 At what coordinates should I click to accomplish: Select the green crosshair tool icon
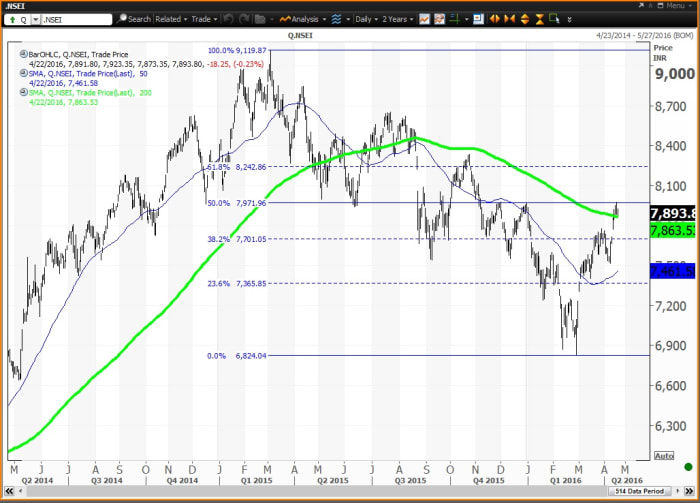pyautogui.click(x=454, y=19)
